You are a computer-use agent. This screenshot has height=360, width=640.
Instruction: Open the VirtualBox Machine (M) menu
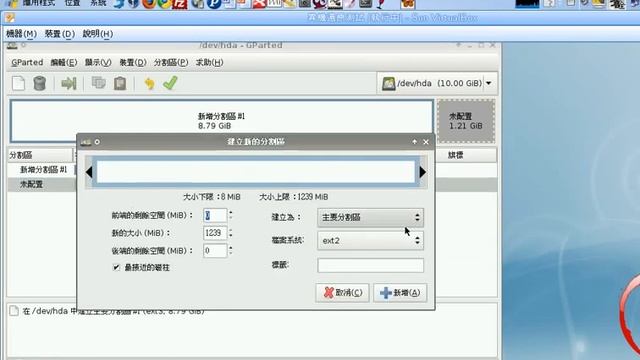click(x=21, y=34)
